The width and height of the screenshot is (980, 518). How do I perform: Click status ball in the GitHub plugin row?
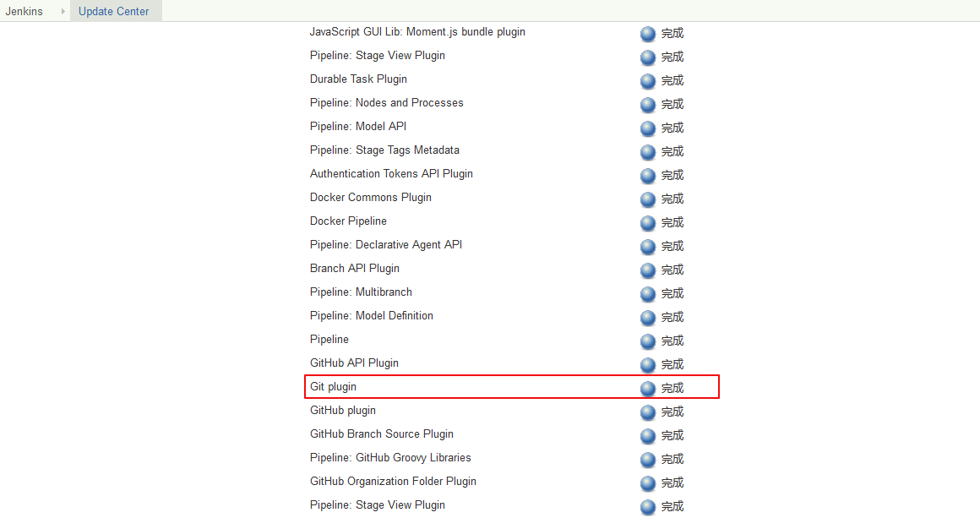click(648, 412)
